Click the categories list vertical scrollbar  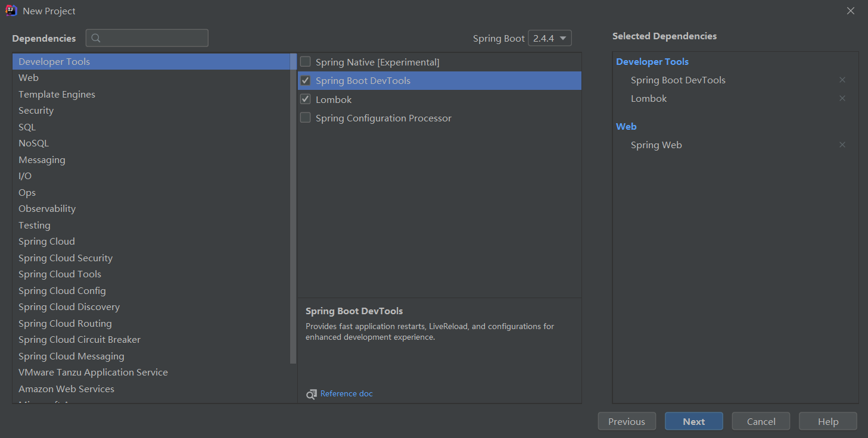pyautogui.click(x=293, y=208)
